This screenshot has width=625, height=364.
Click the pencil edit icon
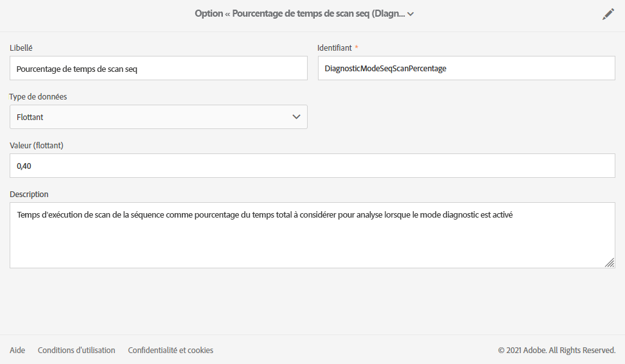[608, 14]
